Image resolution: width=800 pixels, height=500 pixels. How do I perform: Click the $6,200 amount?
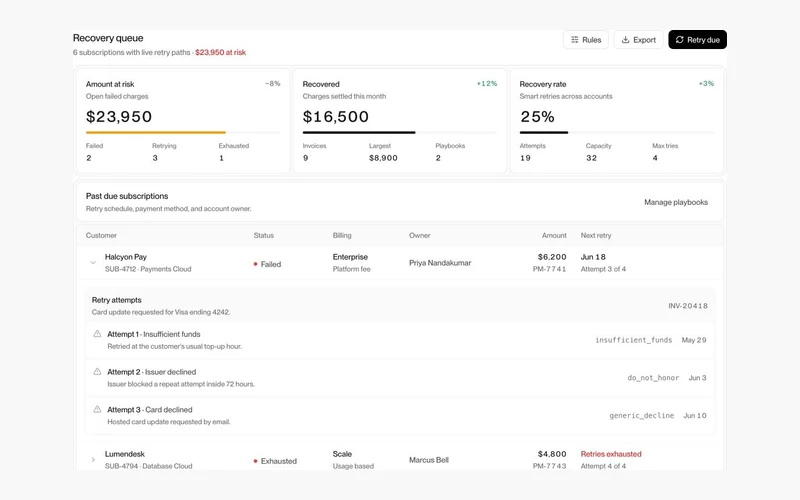[x=552, y=257]
